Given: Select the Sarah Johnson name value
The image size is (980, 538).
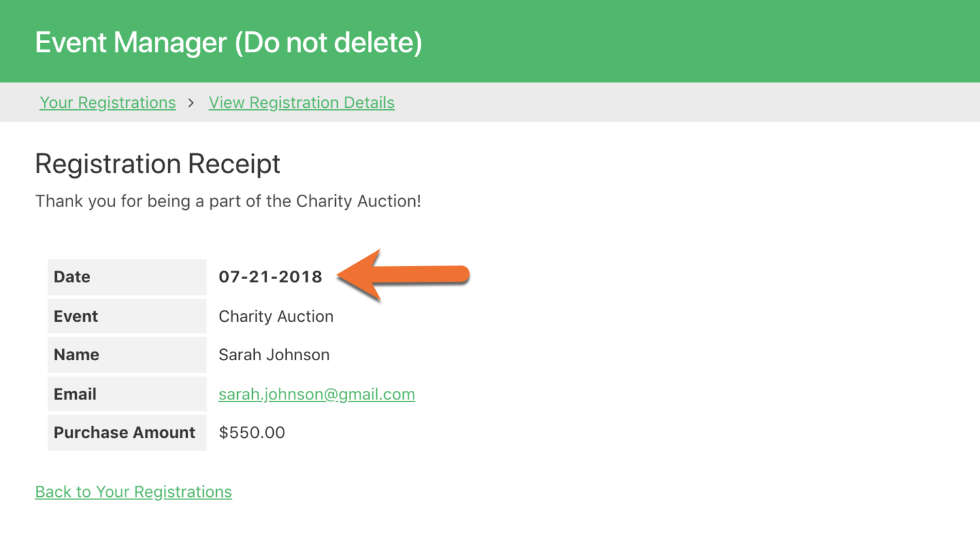Looking at the screenshot, I should point(274,355).
